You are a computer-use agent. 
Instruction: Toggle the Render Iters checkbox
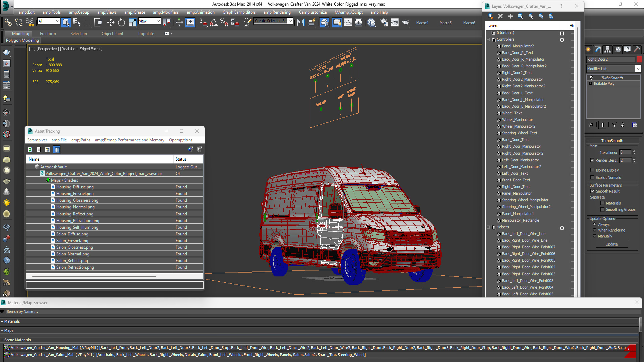592,160
